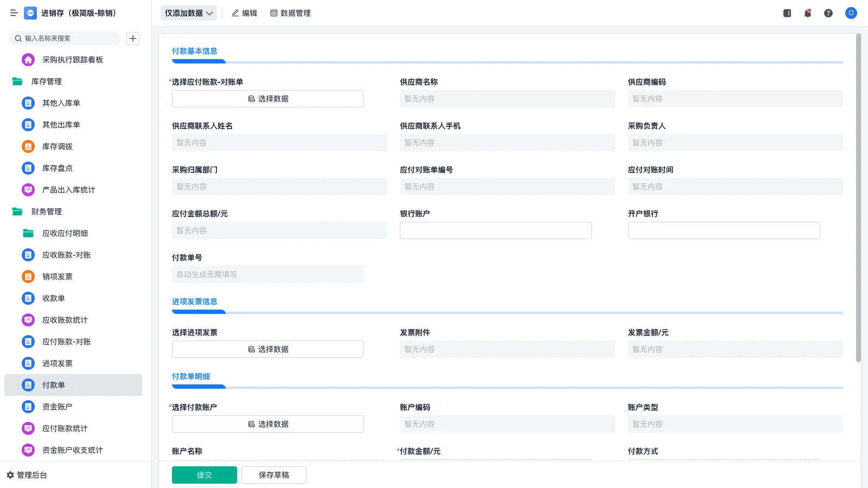Click the orange 销项发票 icon
The height and width of the screenshot is (488, 868).
(28, 277)
